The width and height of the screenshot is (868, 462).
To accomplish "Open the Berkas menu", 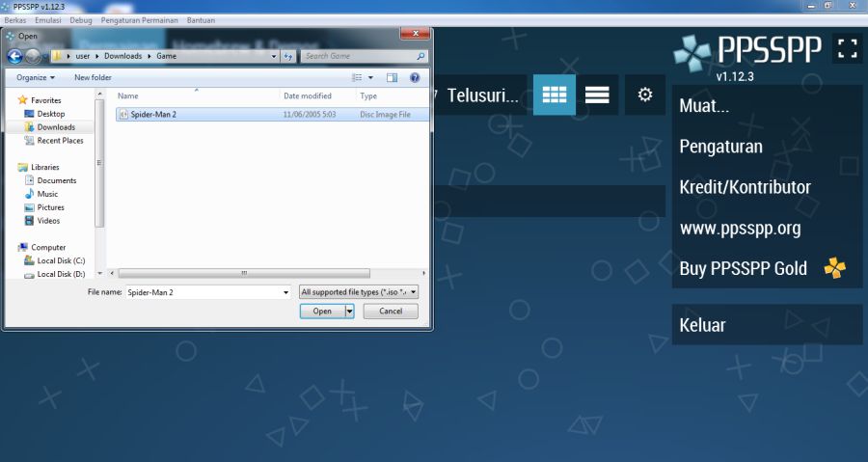I will click(14, 20).
